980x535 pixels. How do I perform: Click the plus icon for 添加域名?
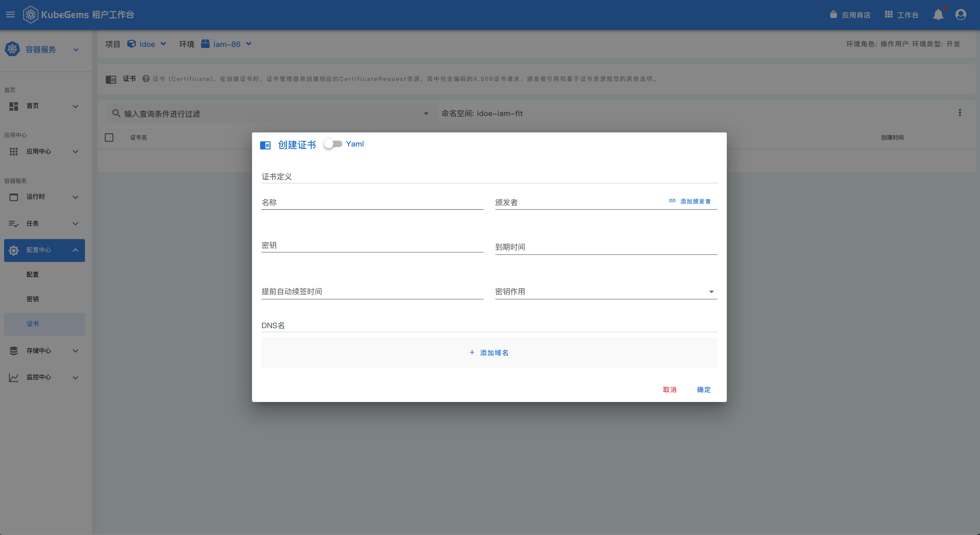(472, 352)
